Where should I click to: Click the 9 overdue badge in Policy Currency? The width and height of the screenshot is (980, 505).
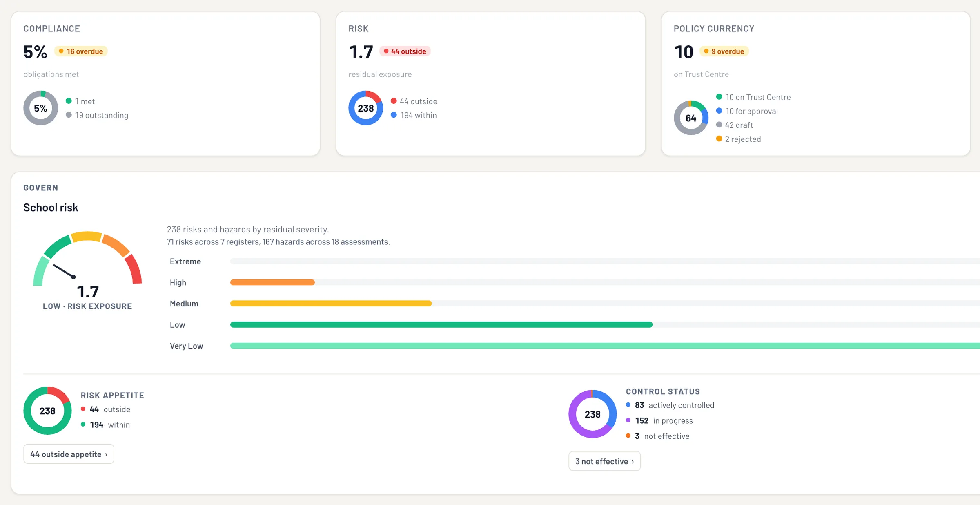pos(724,51)
